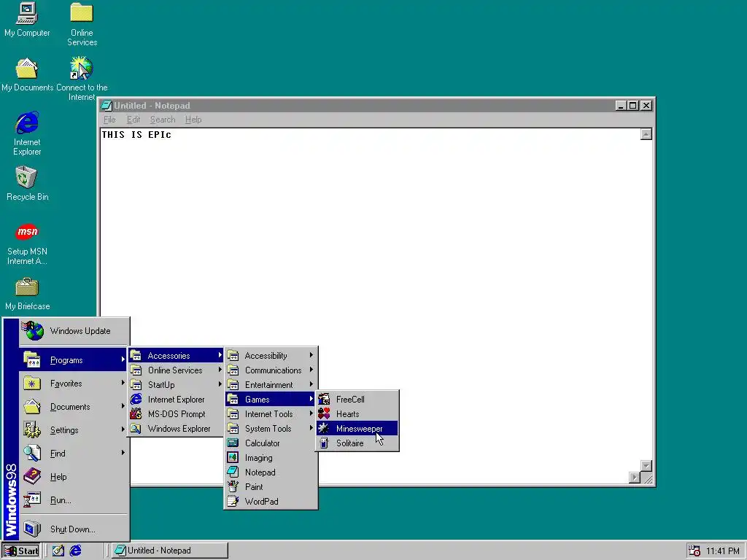This screenshot has height=560, width=747.
Task: Click the 11:41 PM system clock
Action: tap(723, 551)
